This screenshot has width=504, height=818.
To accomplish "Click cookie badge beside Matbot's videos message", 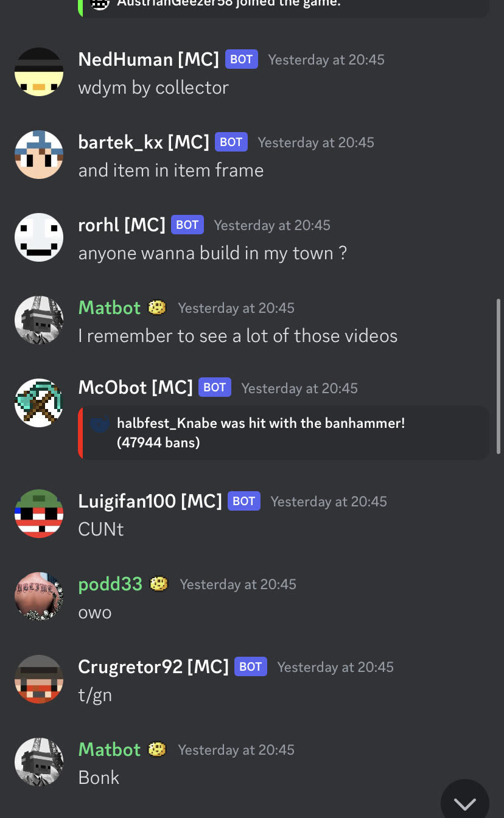I will click(157, 308).
